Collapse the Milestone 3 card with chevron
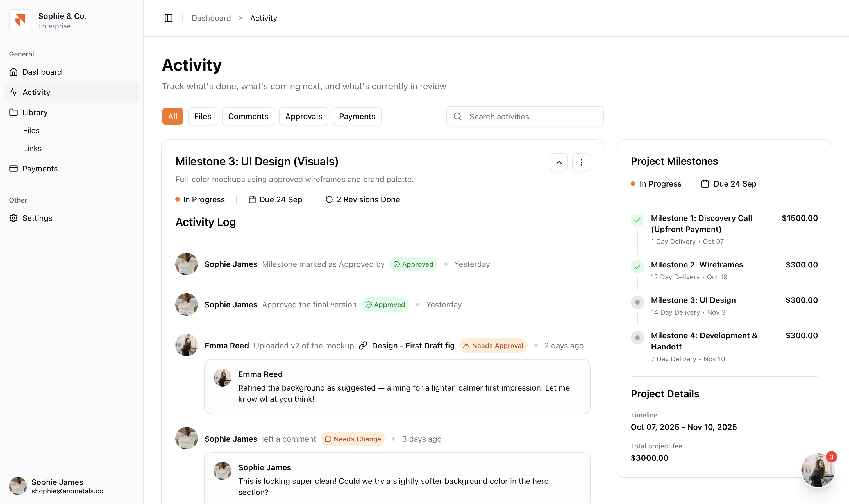This screenshot has width=849, height=504. [559, 162]
